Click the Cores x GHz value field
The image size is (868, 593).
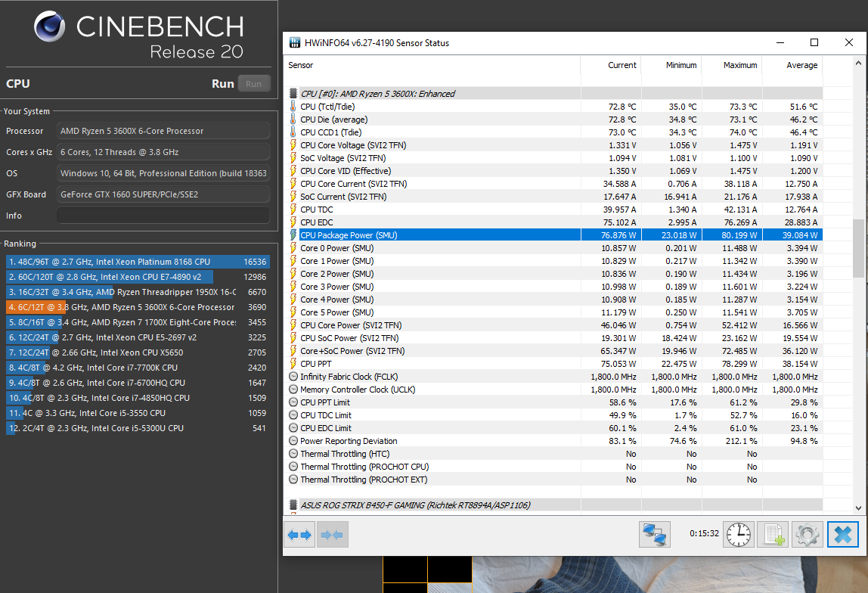pos(163,152)
